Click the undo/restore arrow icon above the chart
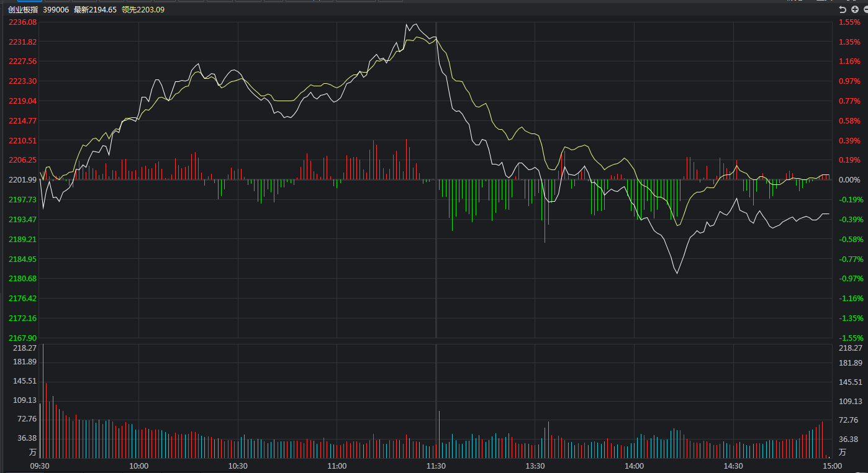 (x=843, y=10)
